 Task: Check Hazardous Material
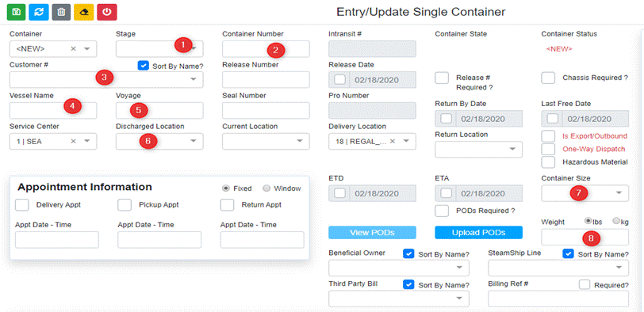pos(548,162)
